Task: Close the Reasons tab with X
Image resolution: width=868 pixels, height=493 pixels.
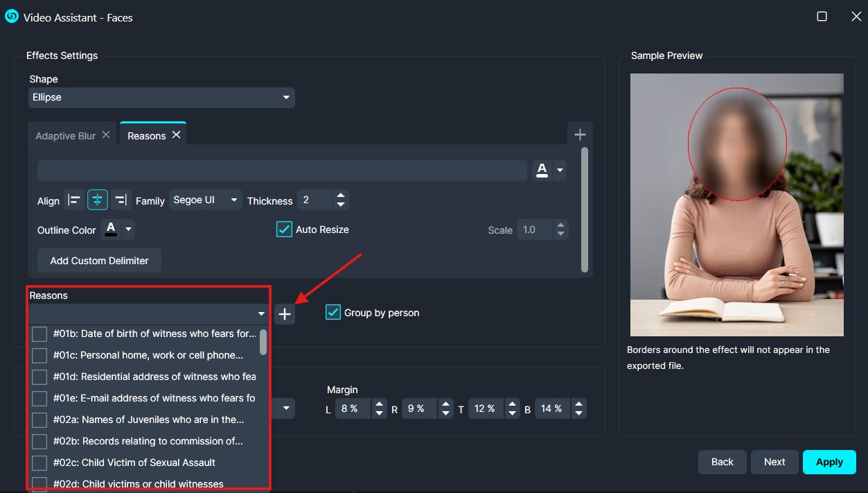Action: point(177,135)
